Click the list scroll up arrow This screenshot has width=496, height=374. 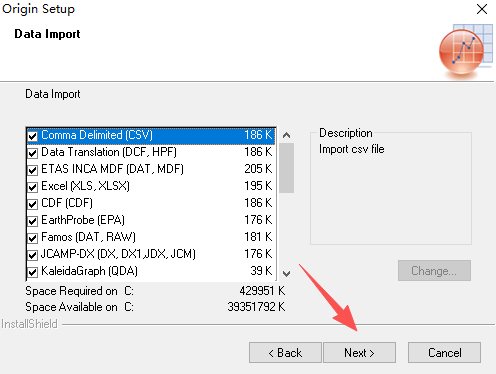pos(286,135)
